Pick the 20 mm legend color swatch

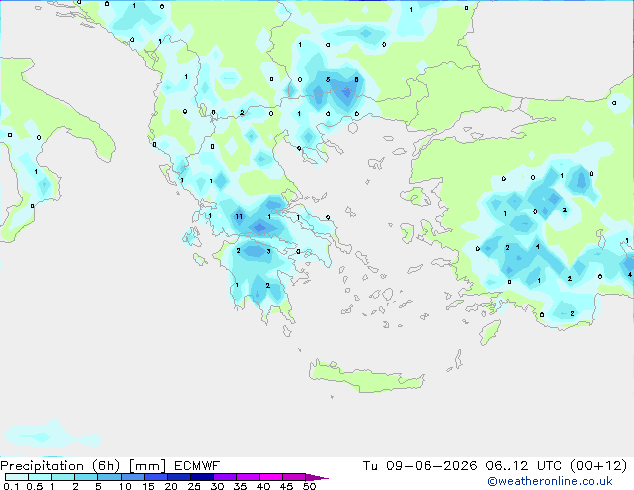click(179, 477)
